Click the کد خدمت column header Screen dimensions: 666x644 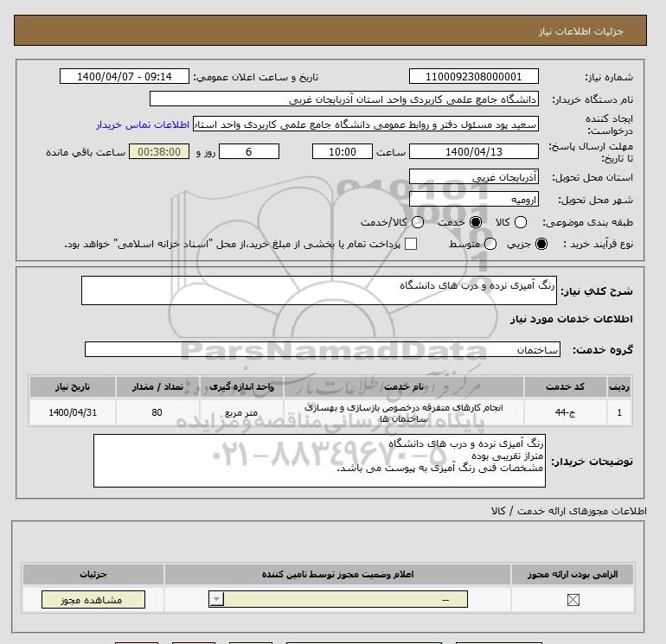565,386
